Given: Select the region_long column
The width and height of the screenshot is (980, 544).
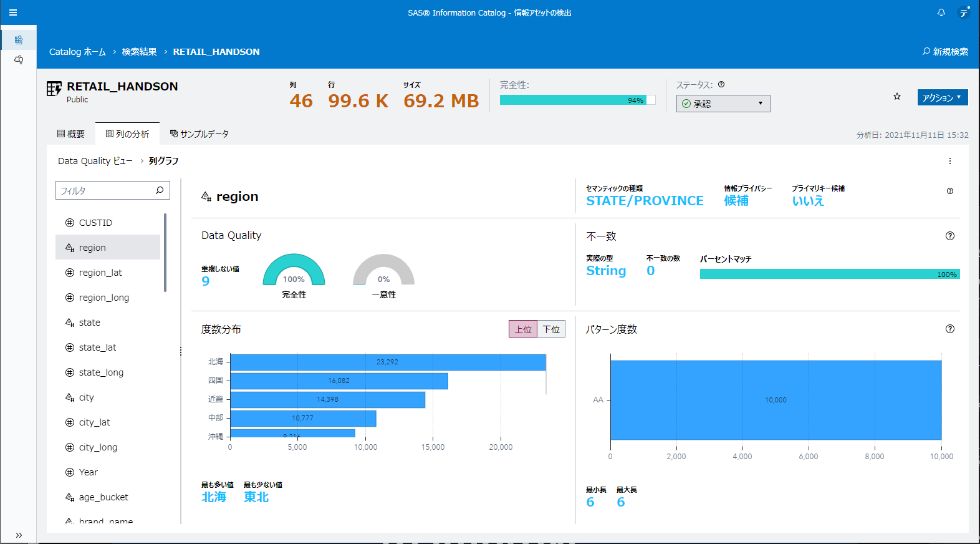Looking at the screenshot, I should [x=108, y=298].
